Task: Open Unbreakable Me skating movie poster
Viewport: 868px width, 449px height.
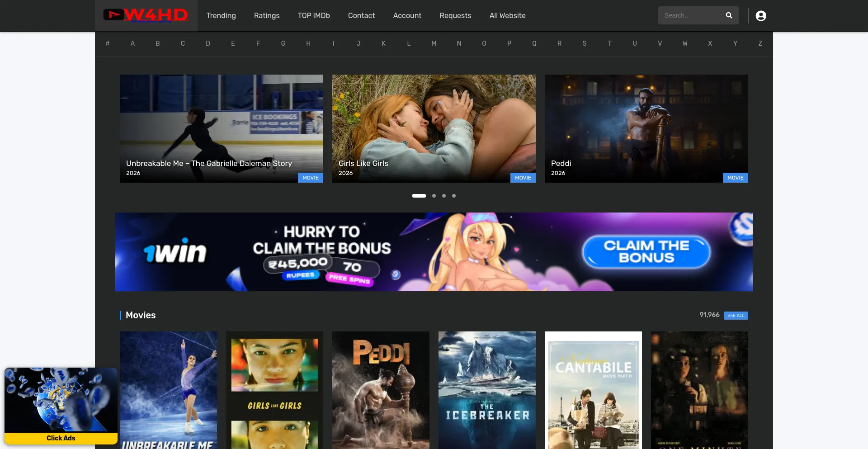Action: 168,390
